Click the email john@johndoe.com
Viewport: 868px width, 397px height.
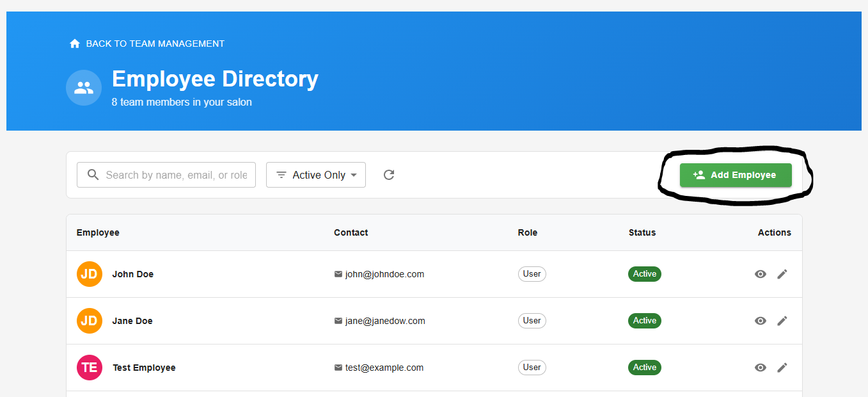pyautogui.click(x=384, y=274)
